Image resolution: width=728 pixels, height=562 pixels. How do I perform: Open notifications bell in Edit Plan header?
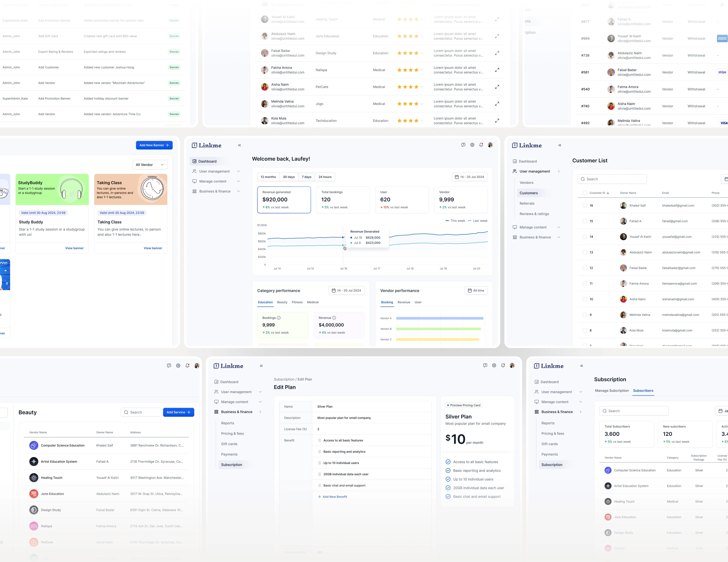pos(503,365)
